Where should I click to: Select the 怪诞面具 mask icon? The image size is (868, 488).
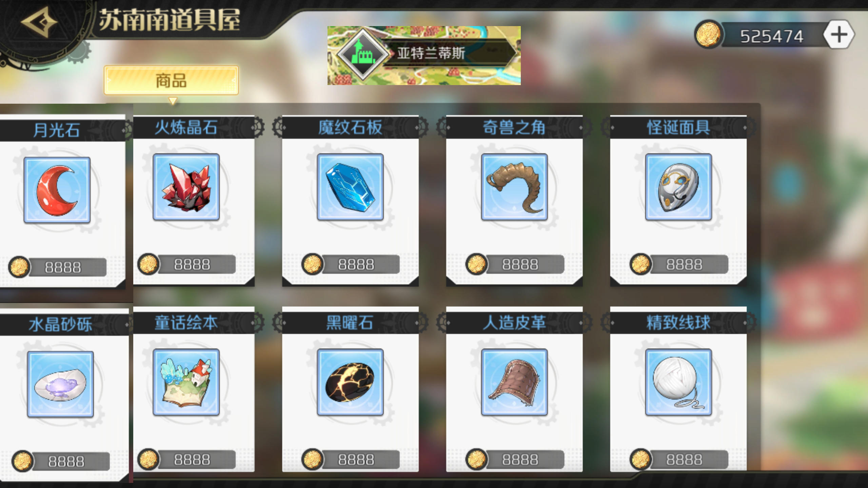(678, 187)
